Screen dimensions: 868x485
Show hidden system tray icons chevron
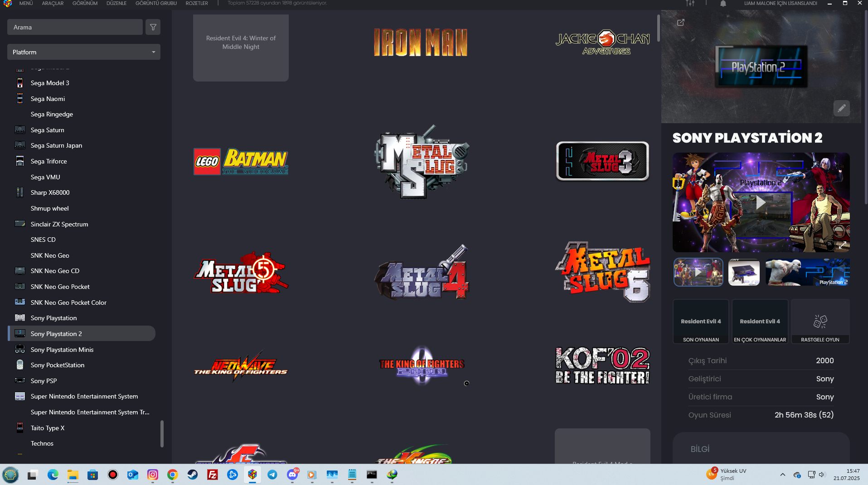coord(783,475)
